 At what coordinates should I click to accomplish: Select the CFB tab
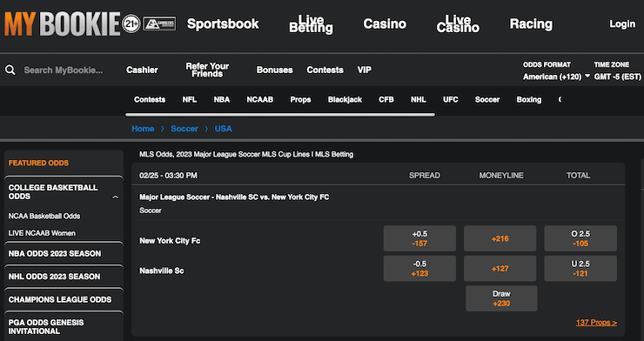(x=386, y=100)
